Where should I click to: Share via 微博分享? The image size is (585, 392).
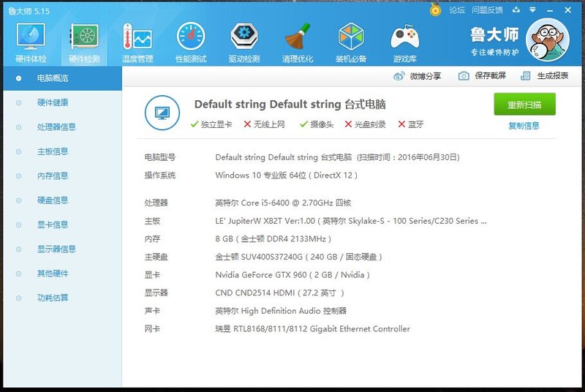417,76
